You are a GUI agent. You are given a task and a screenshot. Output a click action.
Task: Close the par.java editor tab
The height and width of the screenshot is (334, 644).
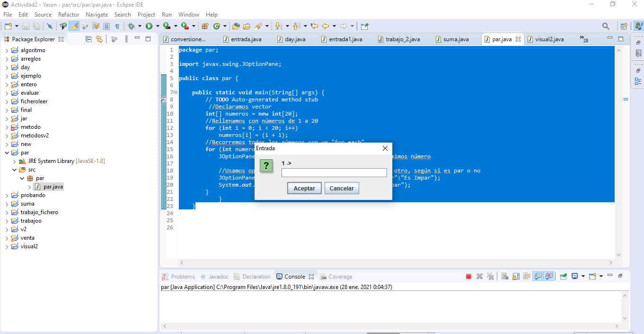click(518, 39)
